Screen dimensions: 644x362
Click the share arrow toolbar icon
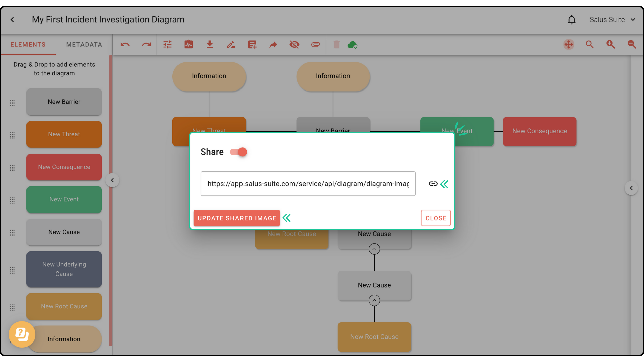point(273,45)
